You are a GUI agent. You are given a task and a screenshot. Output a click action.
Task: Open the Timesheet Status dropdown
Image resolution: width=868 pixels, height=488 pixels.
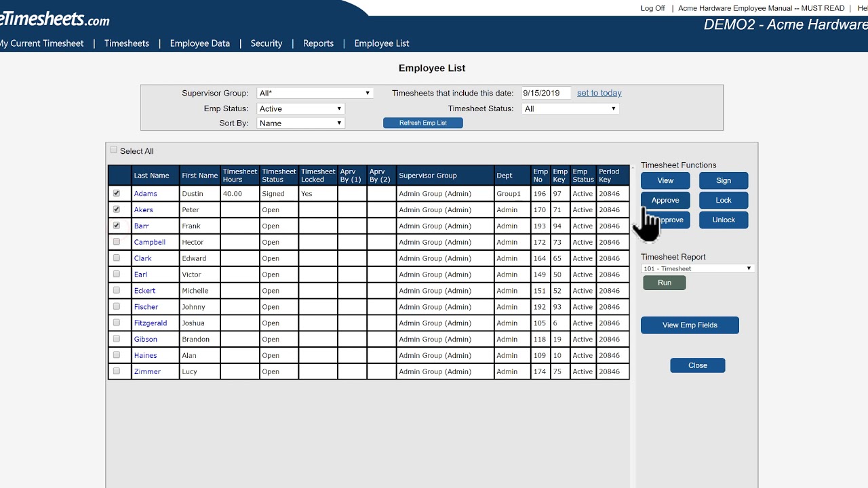point(570,108)
